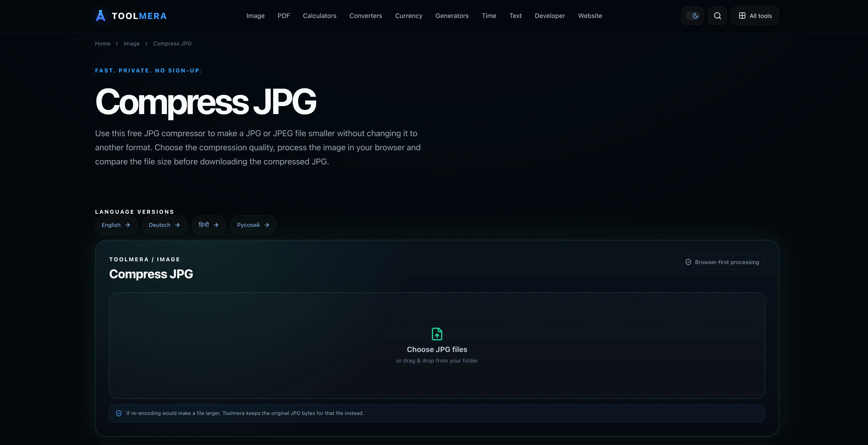Go to Image breadcrumb link

pyautogui.click(x=131, y=43)
